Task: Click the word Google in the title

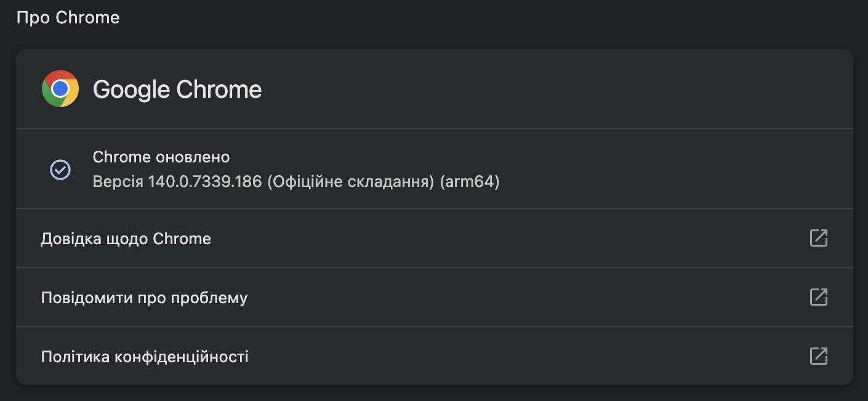Action: (x=131, y=90)
